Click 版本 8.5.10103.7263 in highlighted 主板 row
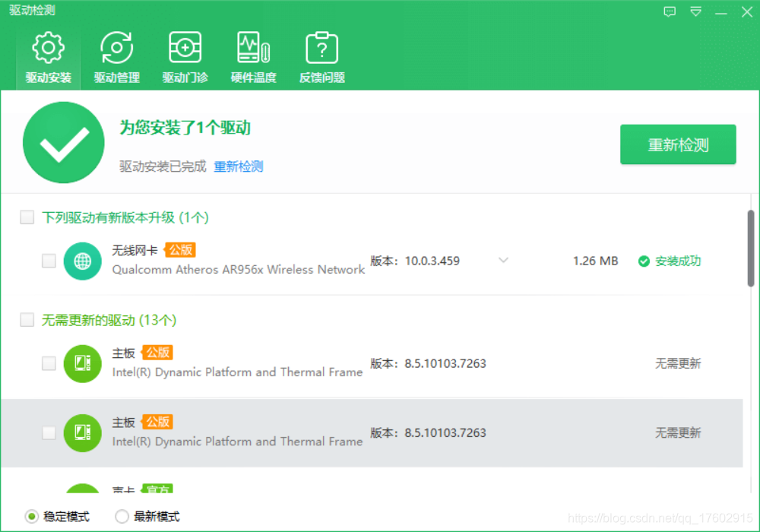This screenshot has height=532, width=760. coord(428,432)
